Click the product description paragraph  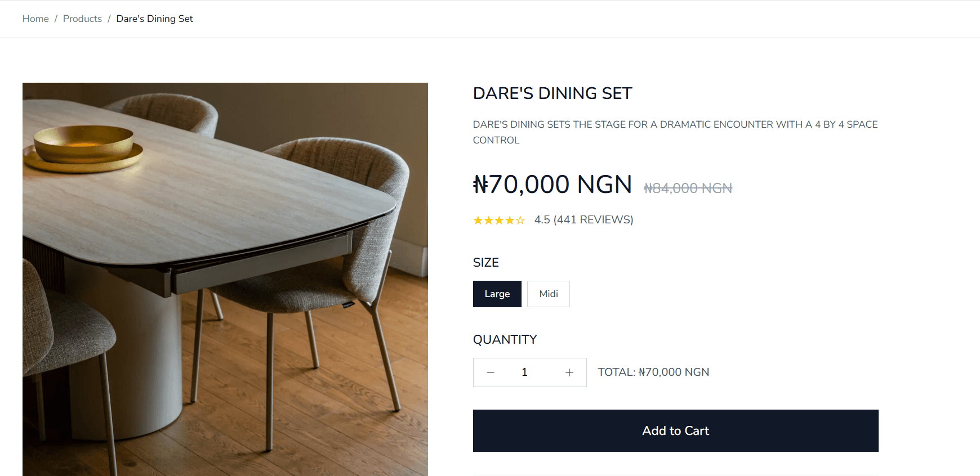tap(675, 132)
